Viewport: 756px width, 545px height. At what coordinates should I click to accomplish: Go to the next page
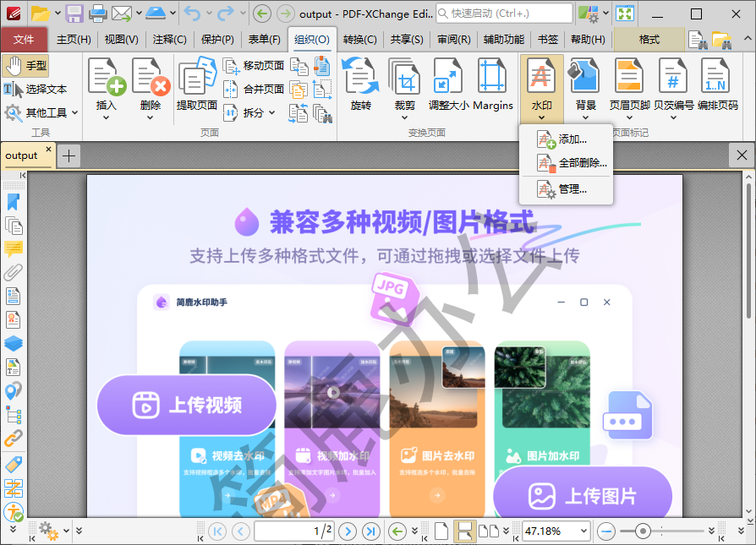[x=348, y=531]
